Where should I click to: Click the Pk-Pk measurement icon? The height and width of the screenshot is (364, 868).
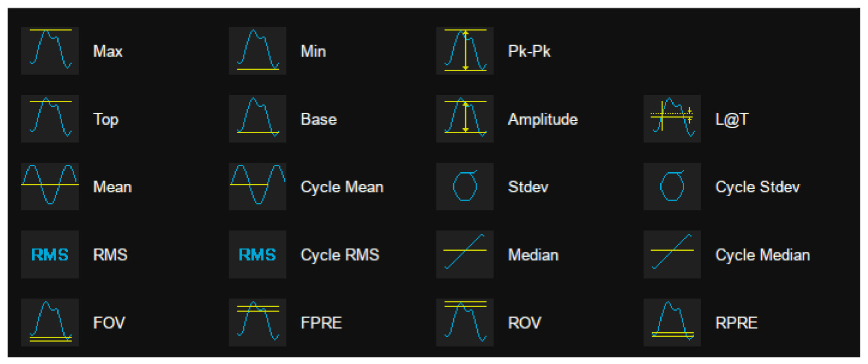point(465,51)
